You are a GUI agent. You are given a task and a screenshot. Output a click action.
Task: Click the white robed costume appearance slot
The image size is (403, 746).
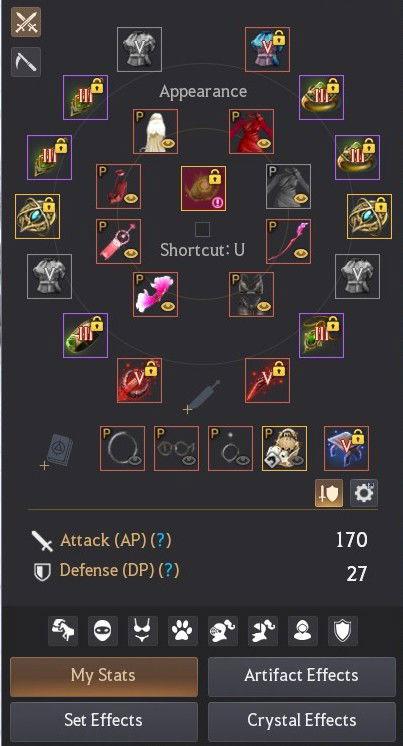(155, 131)
